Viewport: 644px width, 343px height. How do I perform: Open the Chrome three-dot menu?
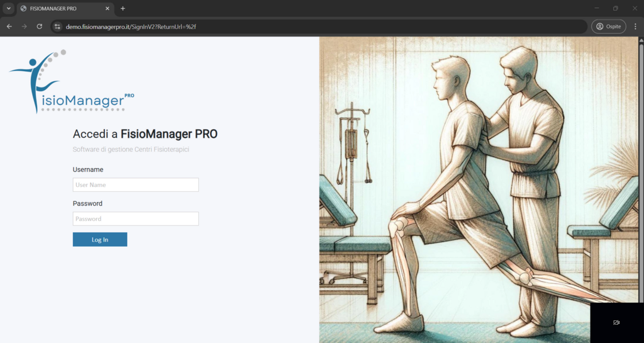(x=635, y=26)
